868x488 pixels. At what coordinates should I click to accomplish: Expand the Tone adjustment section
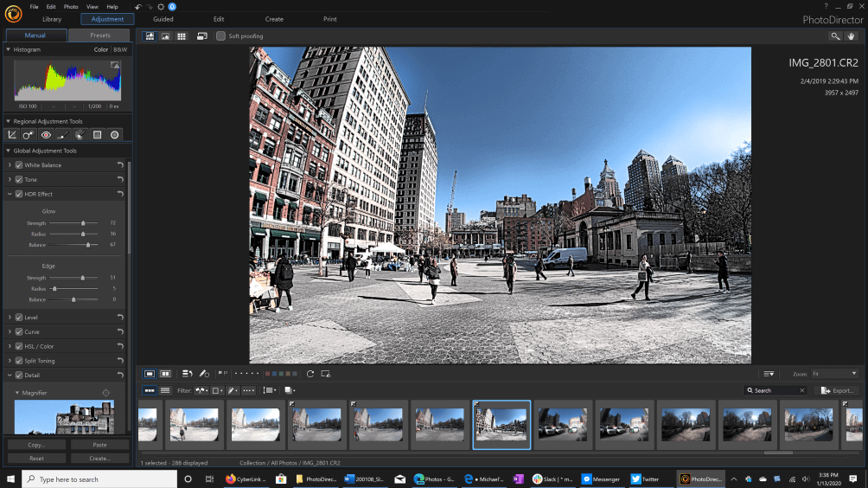tap(10, 180)
